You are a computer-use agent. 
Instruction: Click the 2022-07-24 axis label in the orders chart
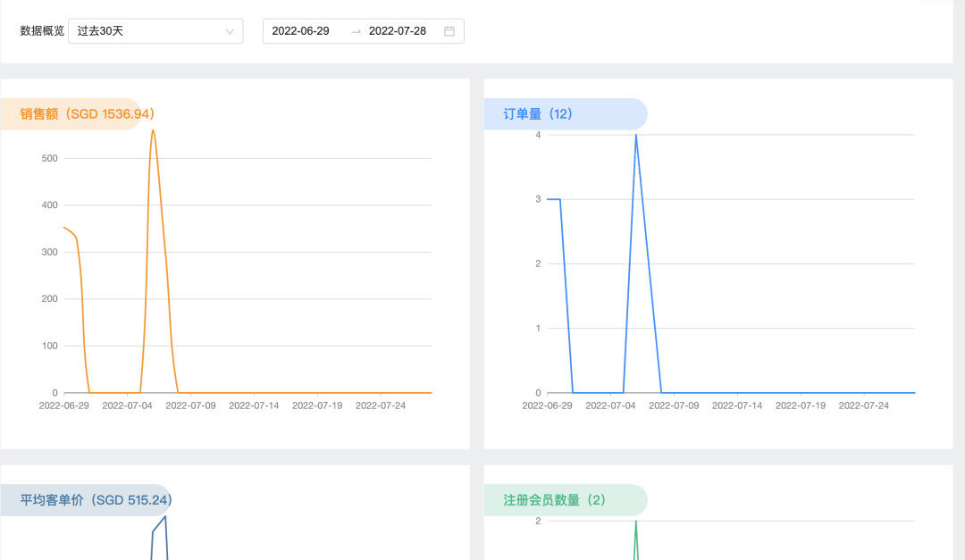click(863, 405)
